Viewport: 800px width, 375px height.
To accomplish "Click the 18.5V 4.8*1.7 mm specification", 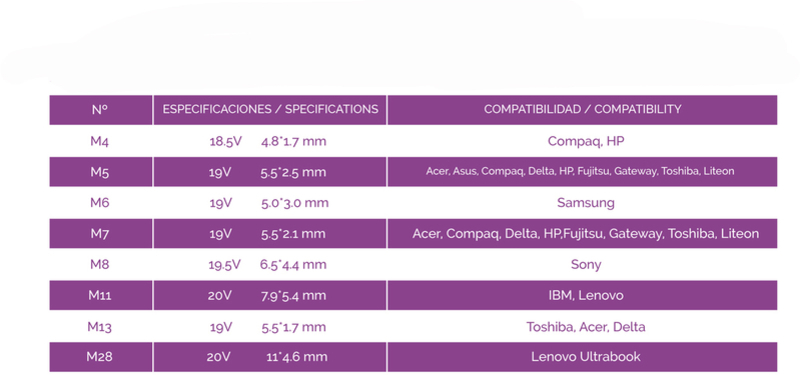I will (268, 141).
